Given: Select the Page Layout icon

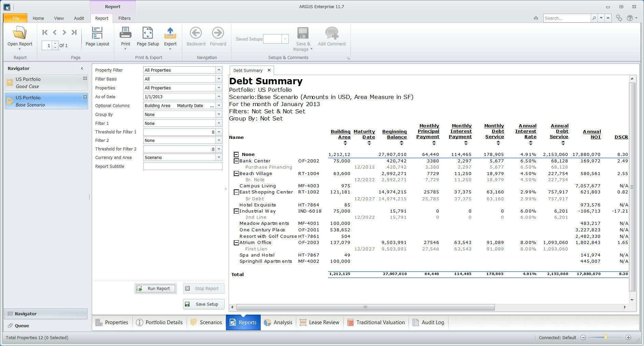Looking at the screenshot, I should coord(97,36).
